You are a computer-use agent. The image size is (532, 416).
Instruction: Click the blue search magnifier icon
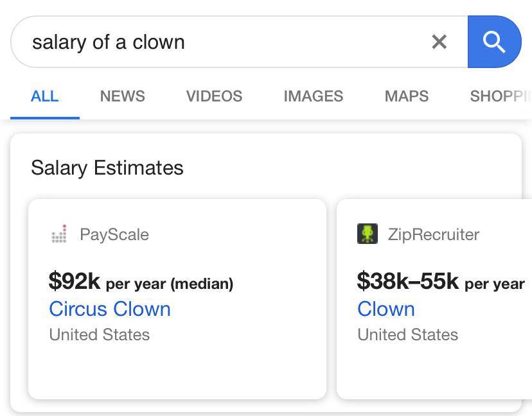coord(494,42)
